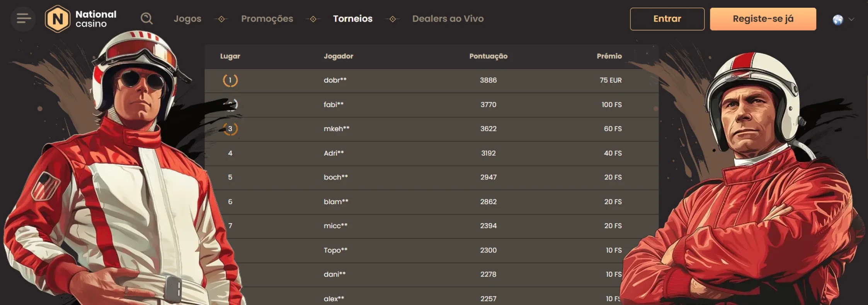
Task: Open the search magnifier icon
Action: tap(146, 19)
